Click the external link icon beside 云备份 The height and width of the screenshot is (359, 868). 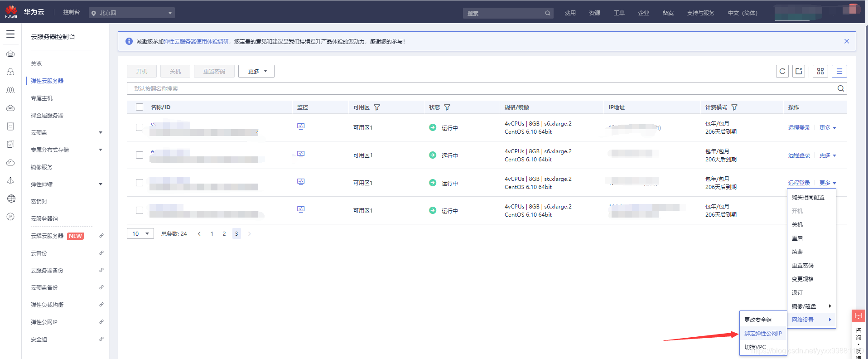pyautogui.click(x=101, y=253)
